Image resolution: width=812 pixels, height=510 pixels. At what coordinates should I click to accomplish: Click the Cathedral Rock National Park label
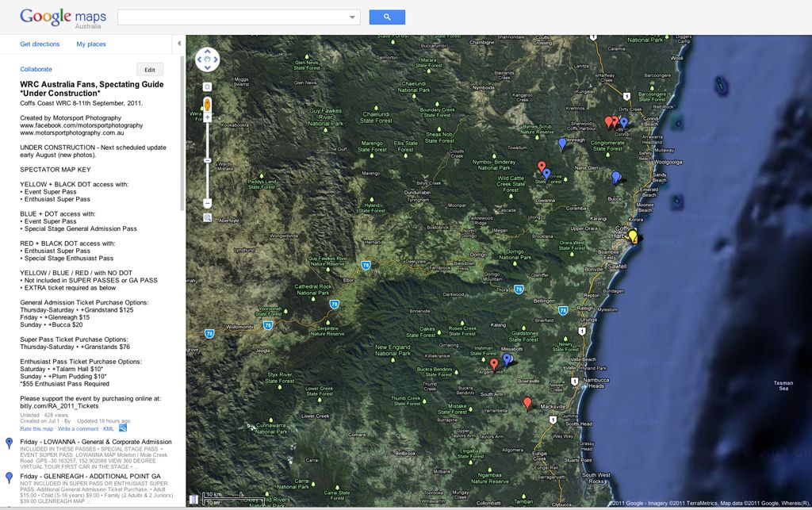(x=312, y=290)
